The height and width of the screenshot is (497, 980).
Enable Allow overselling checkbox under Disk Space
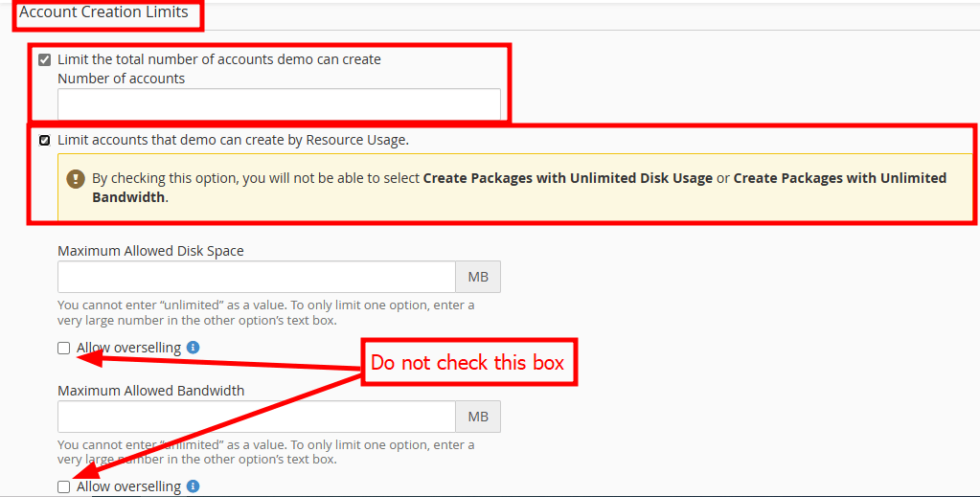[x=64, y=348]
